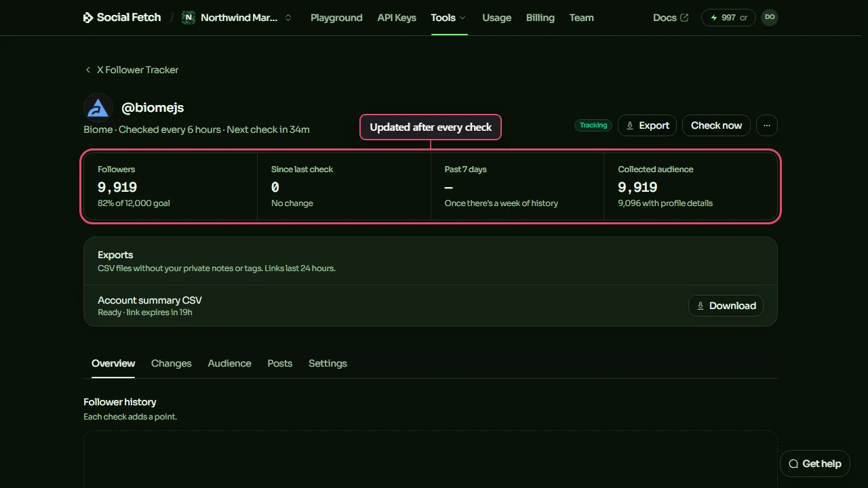The image size is (868, 488).
Task: Click the 'Follower history' heading
Action: click(x=120, y=402)
